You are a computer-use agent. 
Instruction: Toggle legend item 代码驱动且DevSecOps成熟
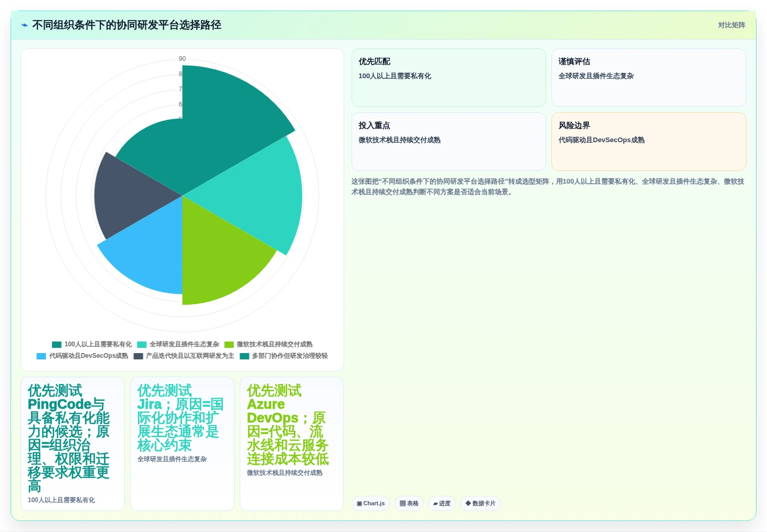[82, 356]
